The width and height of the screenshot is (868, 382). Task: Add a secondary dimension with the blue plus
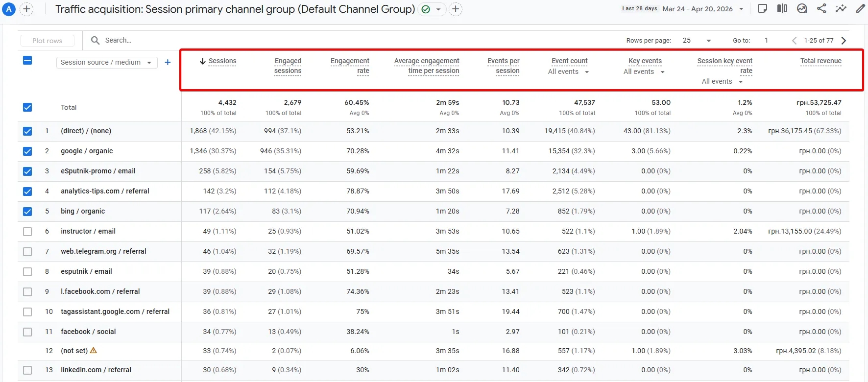(x=168, y=62)
